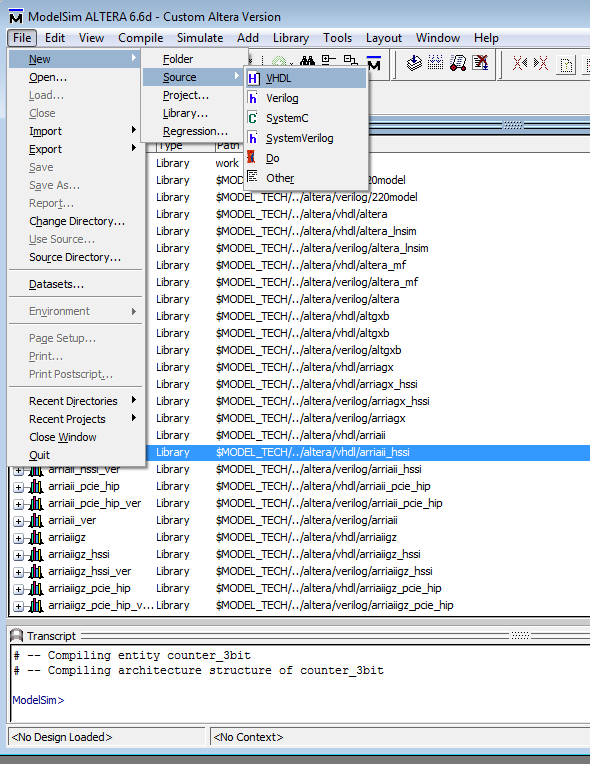Click the arriaiigz library books icon

pos(36,537)
